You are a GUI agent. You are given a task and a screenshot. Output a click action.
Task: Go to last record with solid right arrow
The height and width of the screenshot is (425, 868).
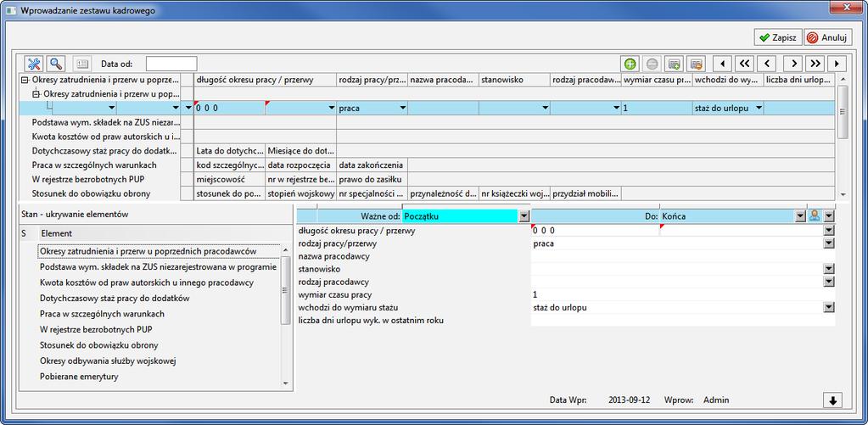[x=837, y=64]
